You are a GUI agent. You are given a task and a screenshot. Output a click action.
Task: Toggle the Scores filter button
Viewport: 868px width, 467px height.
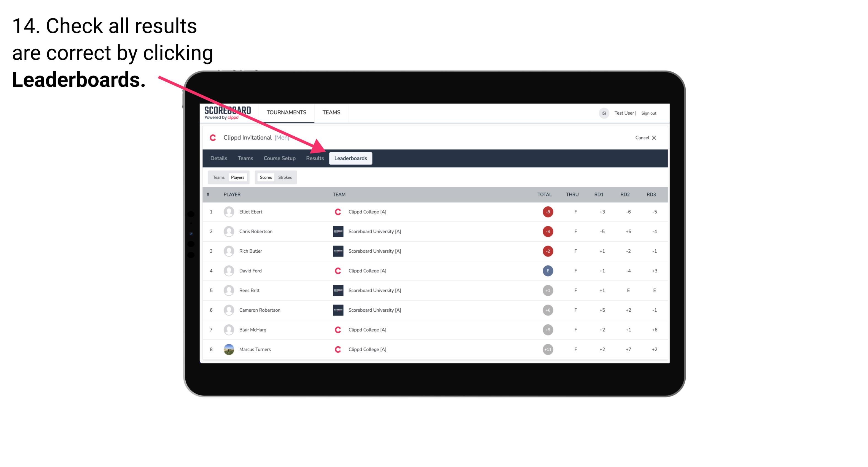(x=265, y=177)
